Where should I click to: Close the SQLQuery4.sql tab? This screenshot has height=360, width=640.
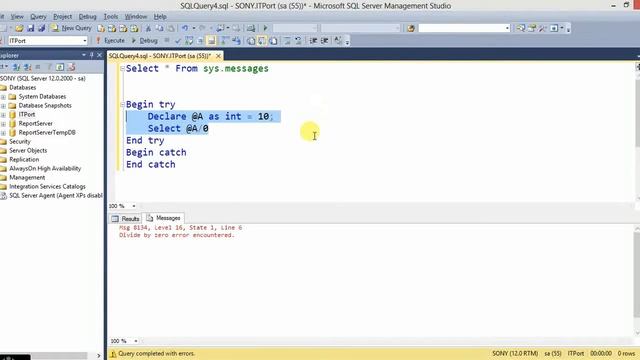(218, 56)
